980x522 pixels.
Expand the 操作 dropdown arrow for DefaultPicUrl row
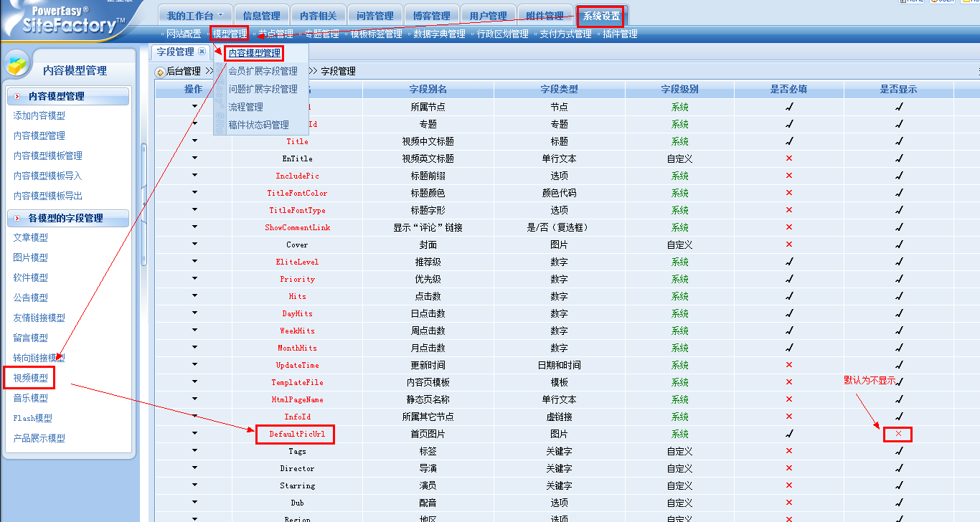194,433
